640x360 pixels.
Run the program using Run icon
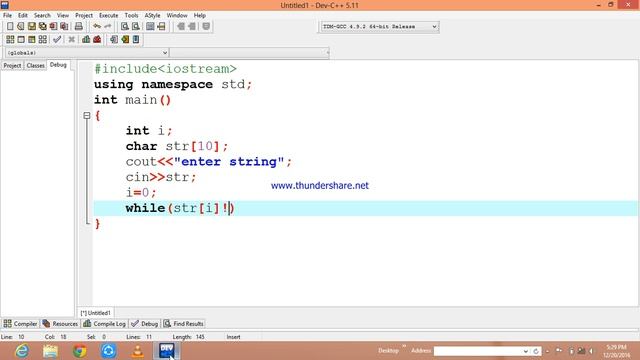tap(21, 40)
